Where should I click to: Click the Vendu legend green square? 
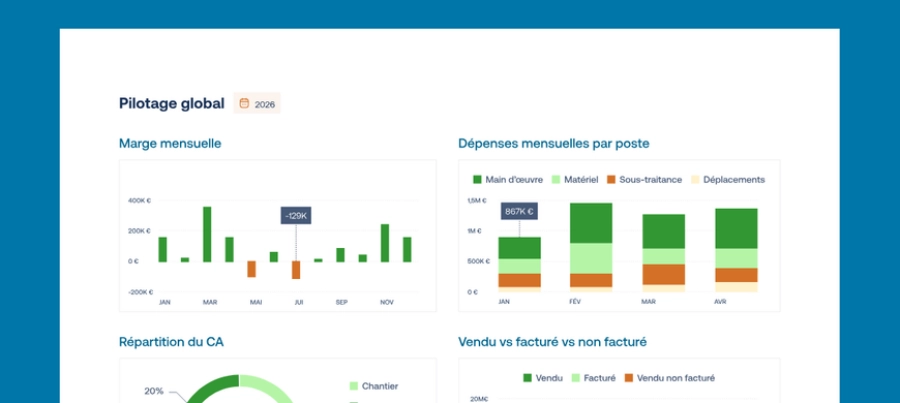pos(527,378)
